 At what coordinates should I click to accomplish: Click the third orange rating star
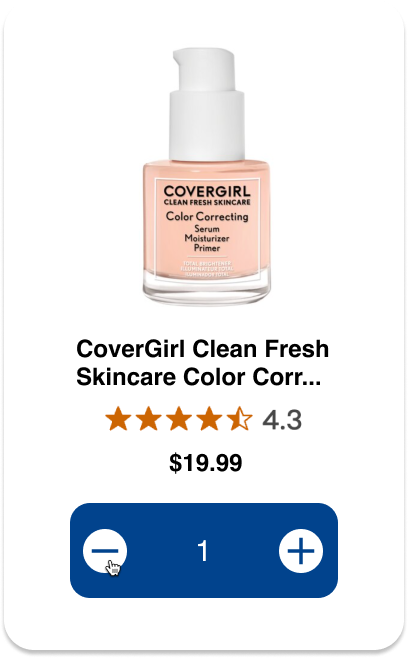pyautogui.click(x=179, y=418)
